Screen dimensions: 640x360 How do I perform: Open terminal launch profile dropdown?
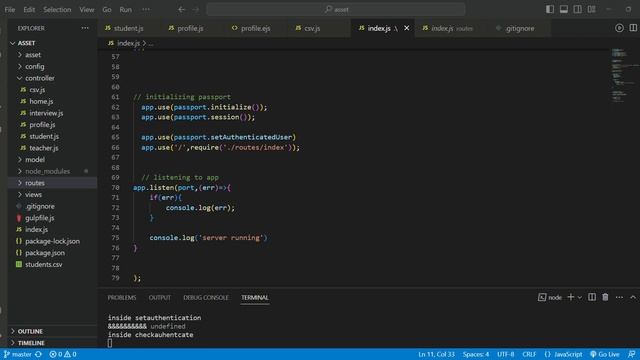pyautogui.click(x=580, y=298)
